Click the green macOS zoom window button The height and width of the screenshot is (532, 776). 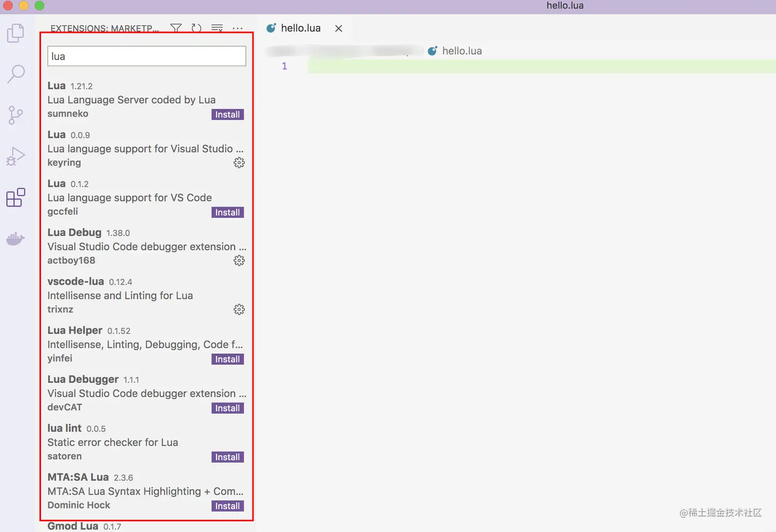coord(40,6)
